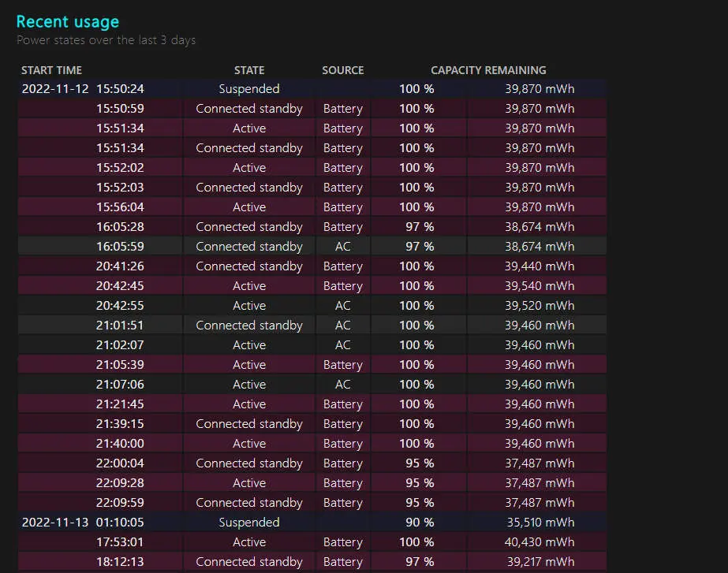Click AC source in 20:42:55 row

[343, 306]
